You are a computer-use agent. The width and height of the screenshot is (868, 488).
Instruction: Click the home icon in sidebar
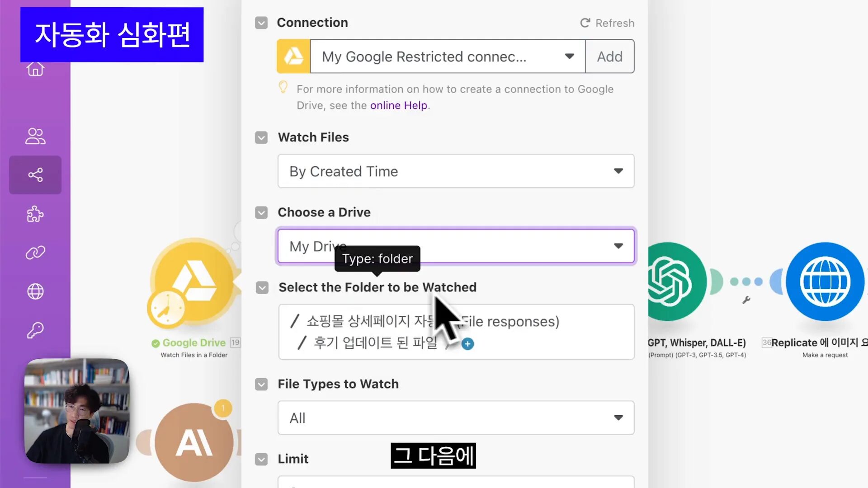(x=35, y=68)
